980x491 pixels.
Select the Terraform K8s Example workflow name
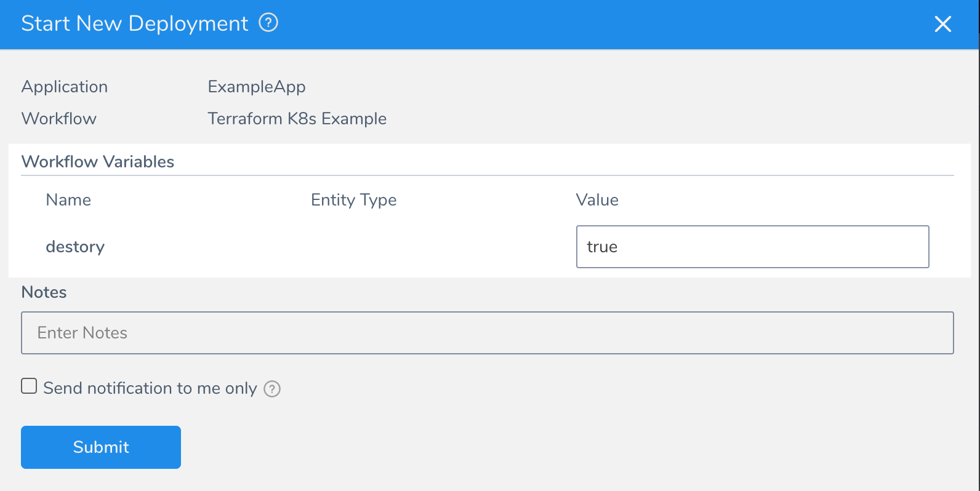297,119
